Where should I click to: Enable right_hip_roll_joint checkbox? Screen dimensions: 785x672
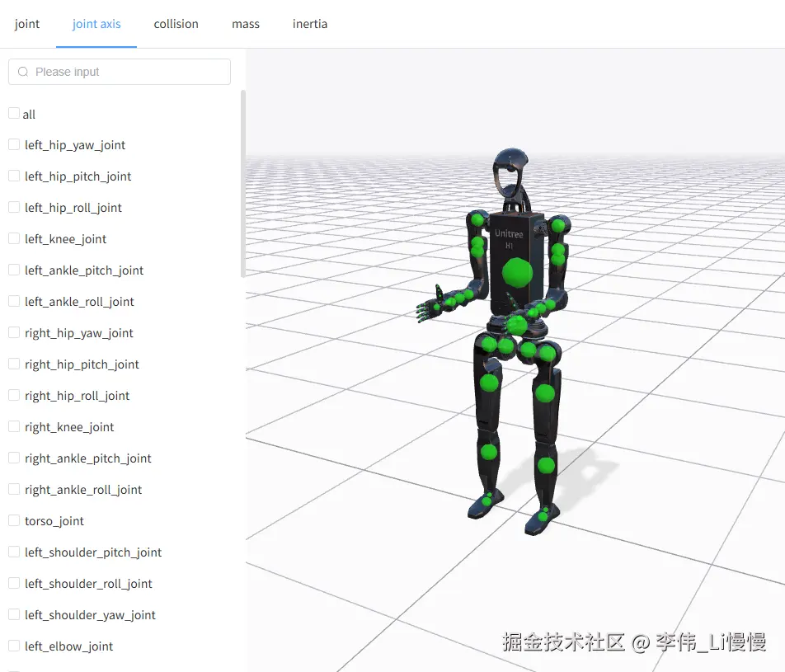pos(14,395)
